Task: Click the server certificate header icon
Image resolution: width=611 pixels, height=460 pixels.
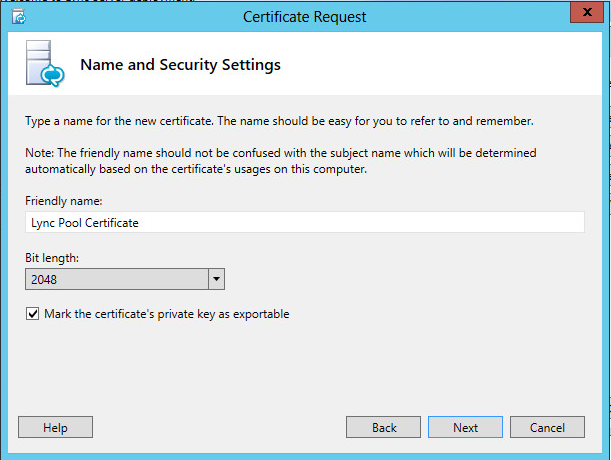Action: [x=45, y=66]
